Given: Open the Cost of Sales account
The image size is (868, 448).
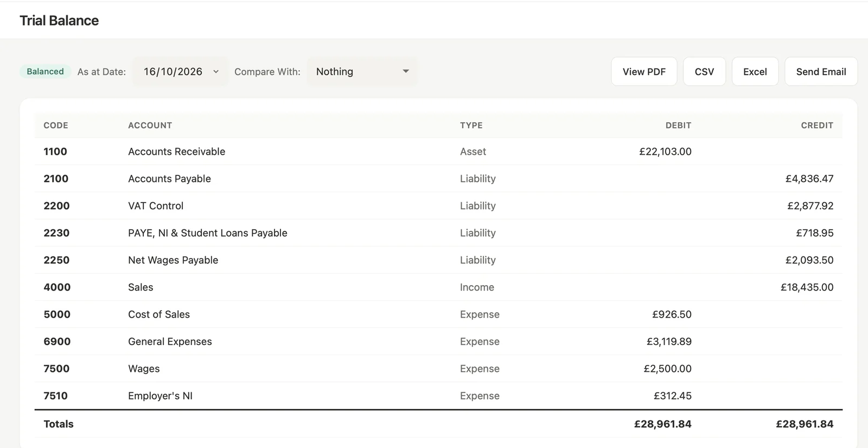Looking at the screenshot, I should [159, 314].
